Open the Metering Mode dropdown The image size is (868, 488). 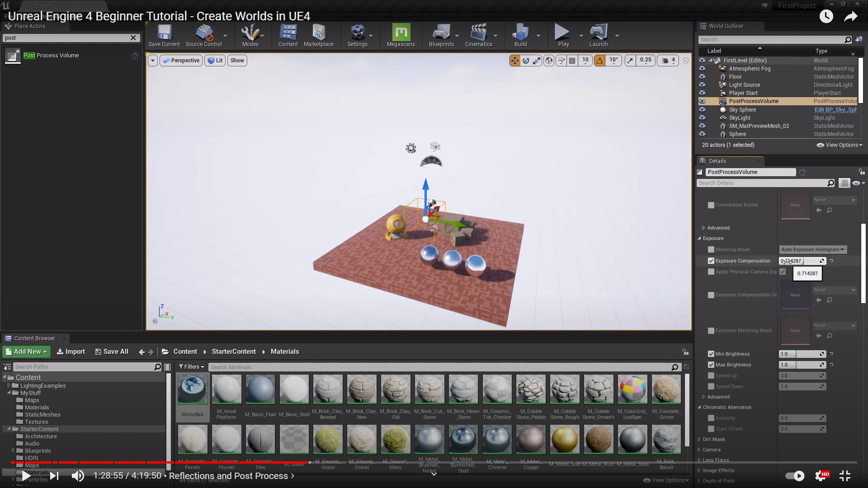pyautogui.click(x=812, y=250)
